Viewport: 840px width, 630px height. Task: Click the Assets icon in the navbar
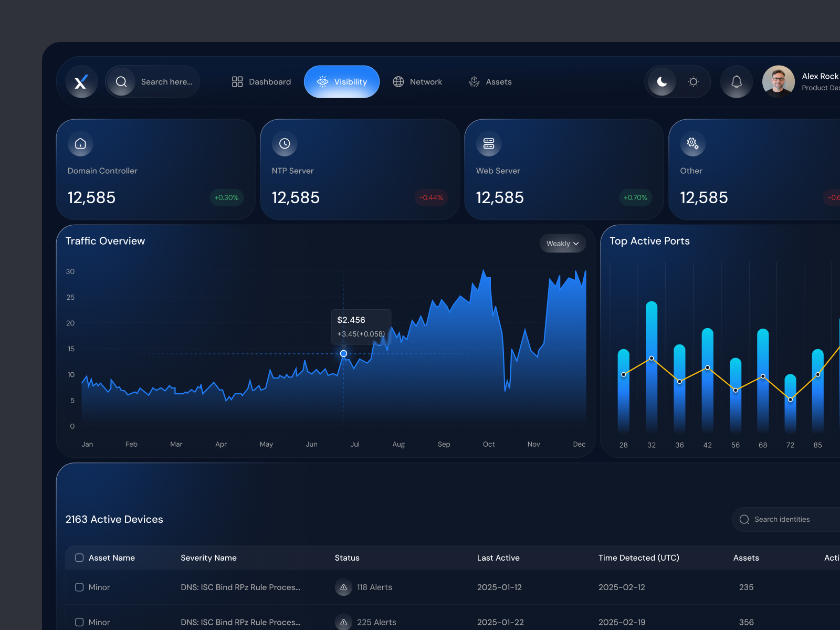tap(474, 81)
